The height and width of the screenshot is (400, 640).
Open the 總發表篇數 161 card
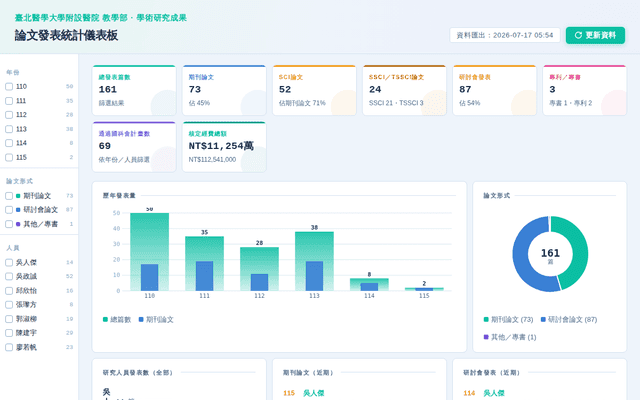click(134, 90)
